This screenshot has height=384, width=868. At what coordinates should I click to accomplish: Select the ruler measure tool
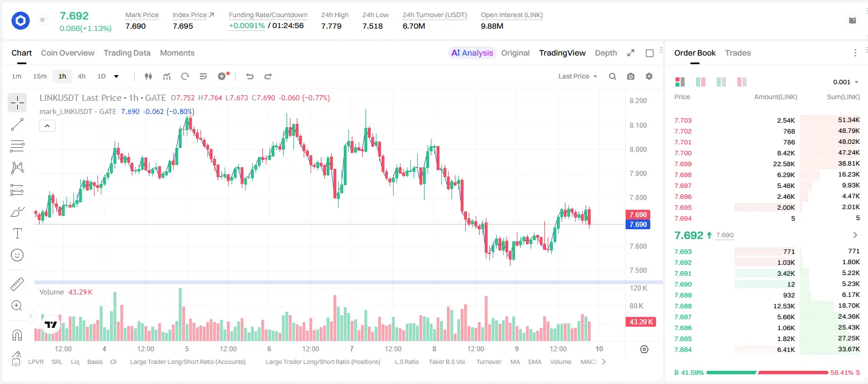pyautogui.click(x=17, y=284)
